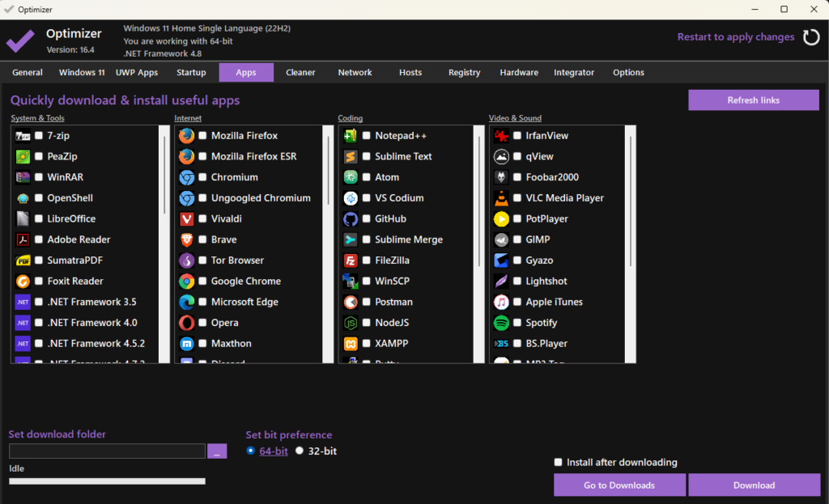Click the Brave browser icon
The width and height of the screenshot is (829, 504).
pyautogui.click(x=186, y=239)
